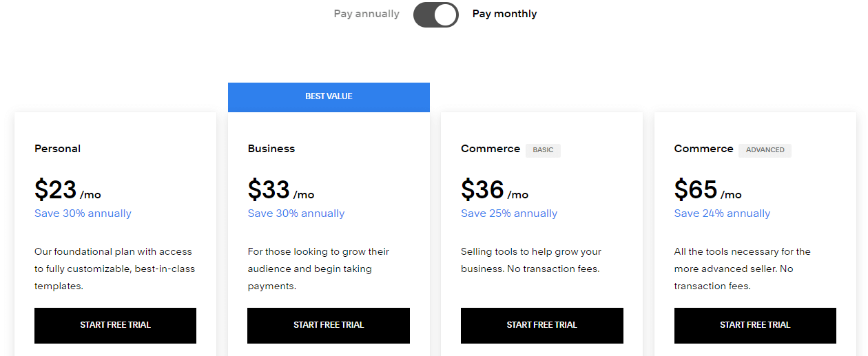
Task: Start free trial for Commerce Basic plan
Action: pyautogui.click(x=541, y=325)
